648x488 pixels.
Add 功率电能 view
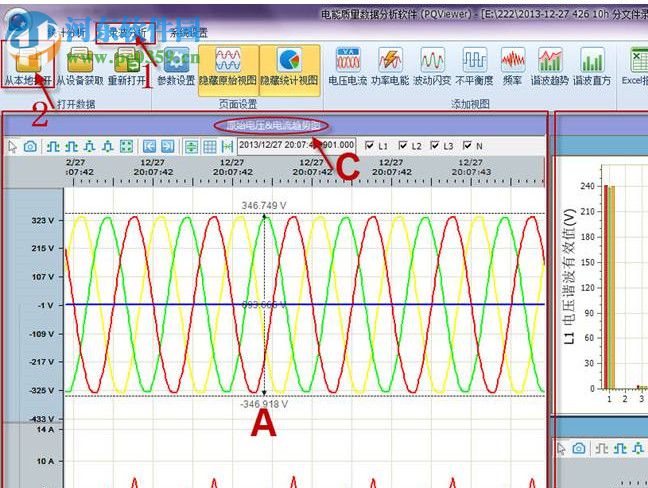pos(390,66)
